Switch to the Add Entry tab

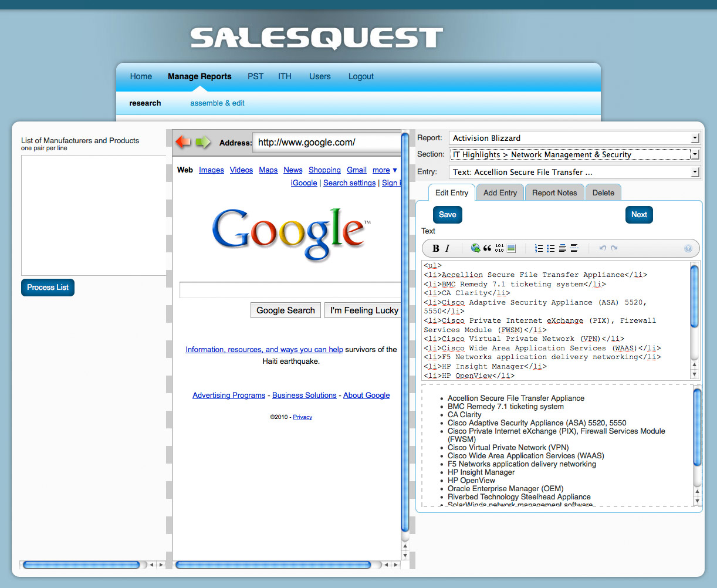(500, 192)
